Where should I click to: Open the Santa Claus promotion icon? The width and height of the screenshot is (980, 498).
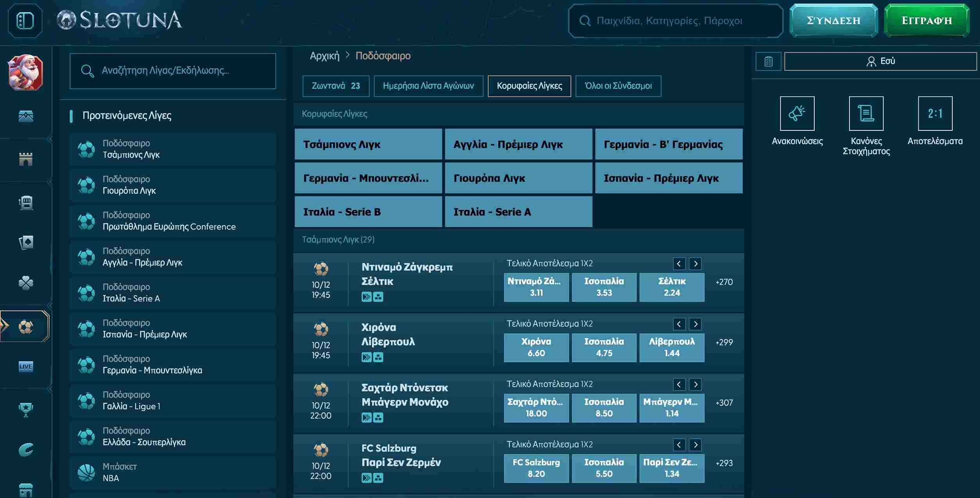click(26, 73)
